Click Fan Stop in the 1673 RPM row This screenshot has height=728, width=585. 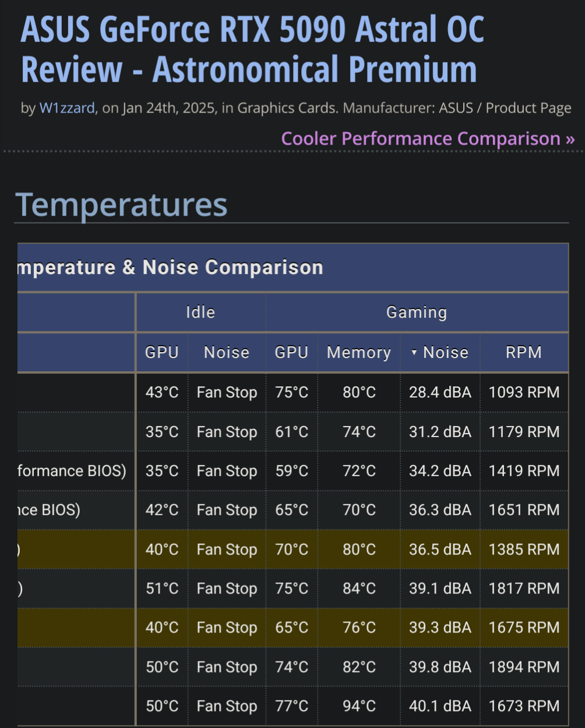(x=227, y=706)
